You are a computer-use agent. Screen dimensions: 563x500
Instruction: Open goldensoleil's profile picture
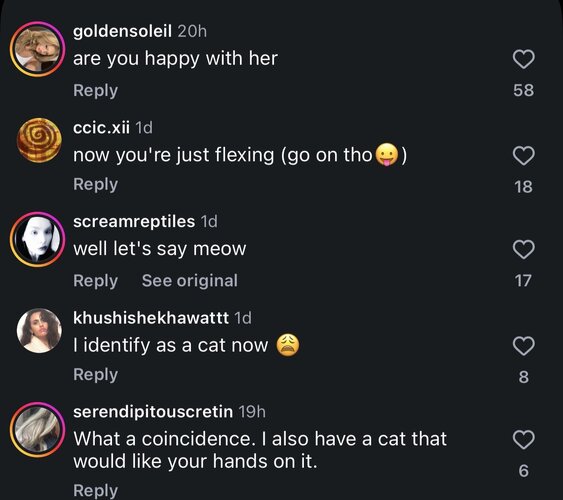tap(38, 49)
